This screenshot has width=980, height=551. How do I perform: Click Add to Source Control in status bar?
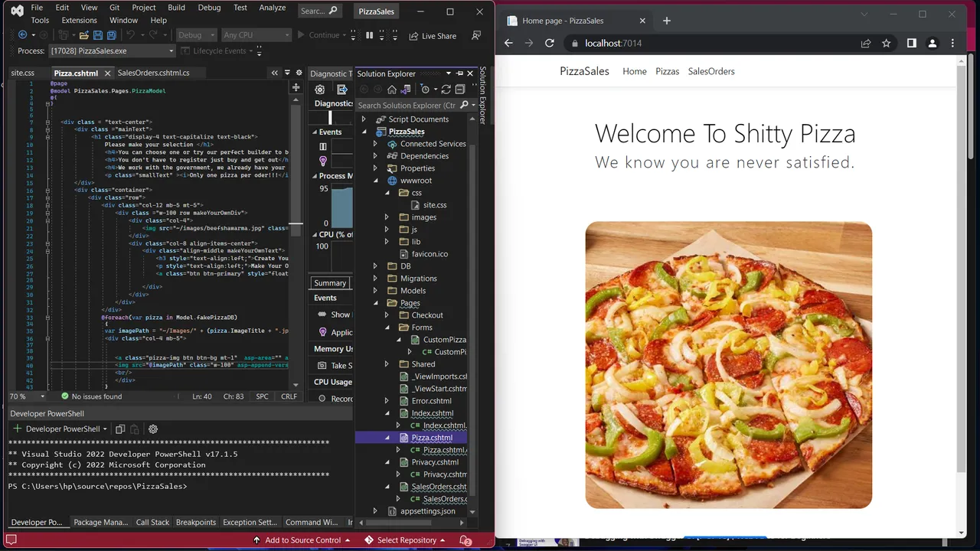click(x=303, y=540)
